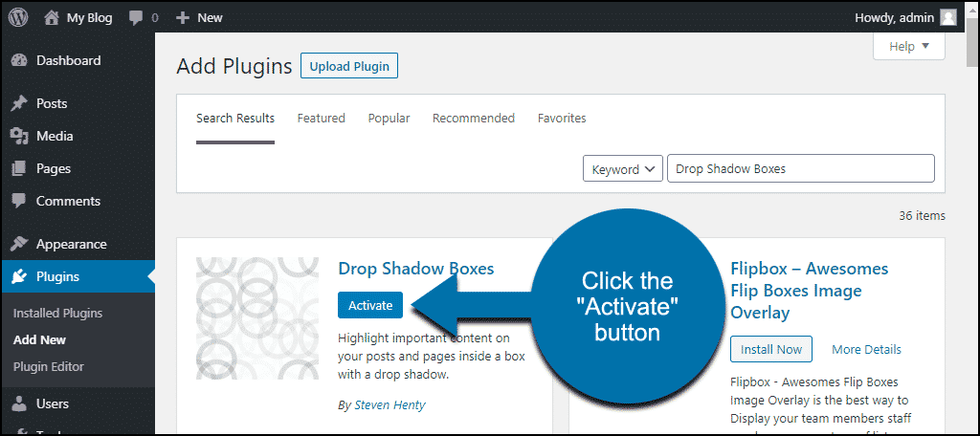Switch to the Favorites tab
This screenshot has width=980, height=436.
[x=562, y=118]
